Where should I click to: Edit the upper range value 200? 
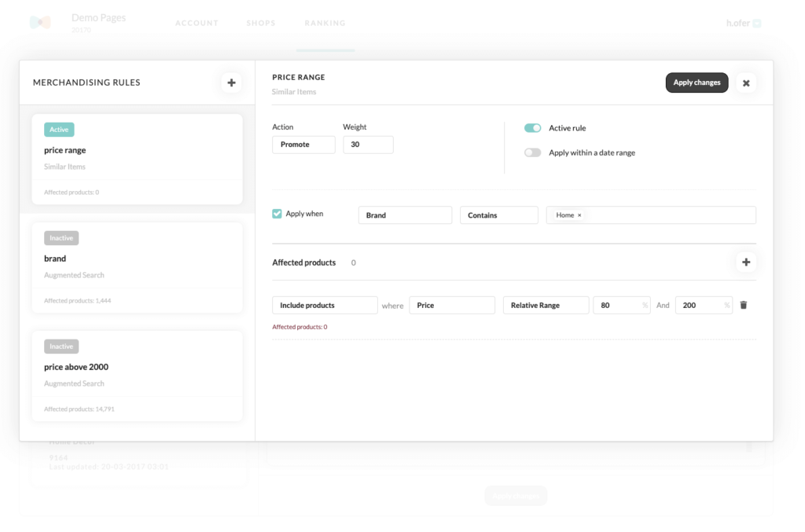(x=704, y=305)
